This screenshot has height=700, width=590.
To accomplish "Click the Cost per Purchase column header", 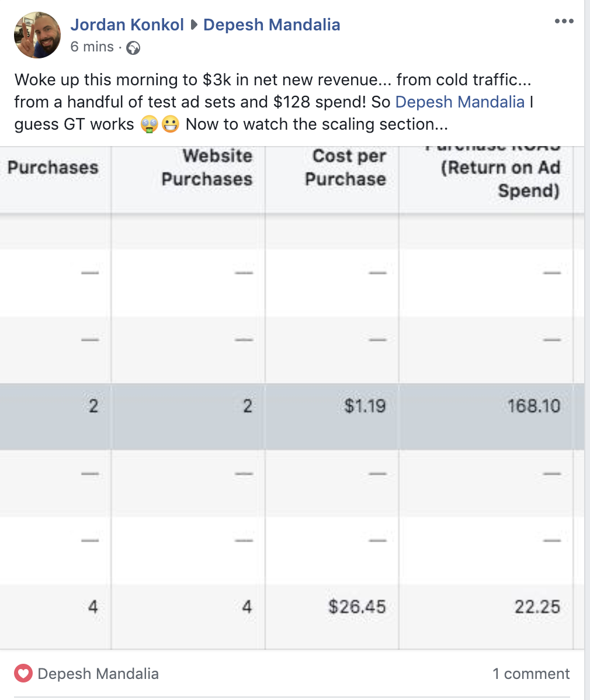I will pyautogui.click(x=345, y=168).
